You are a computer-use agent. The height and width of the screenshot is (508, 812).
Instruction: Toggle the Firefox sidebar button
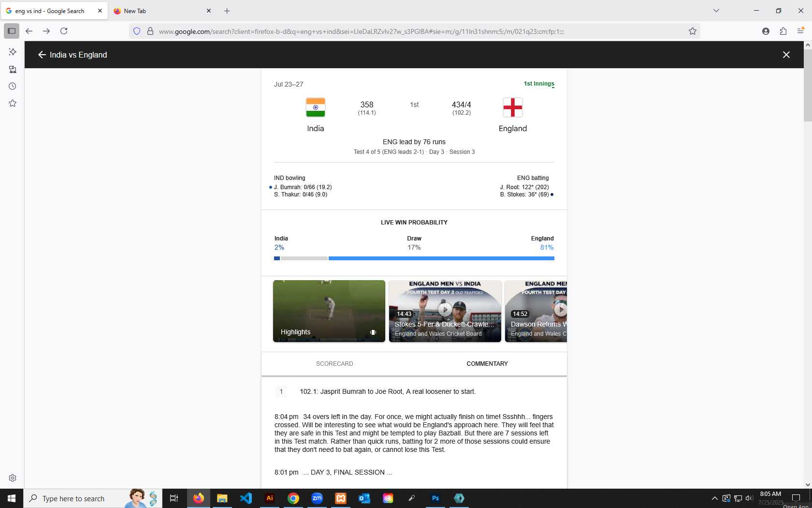pyautogui.click(x=12, y=31)
